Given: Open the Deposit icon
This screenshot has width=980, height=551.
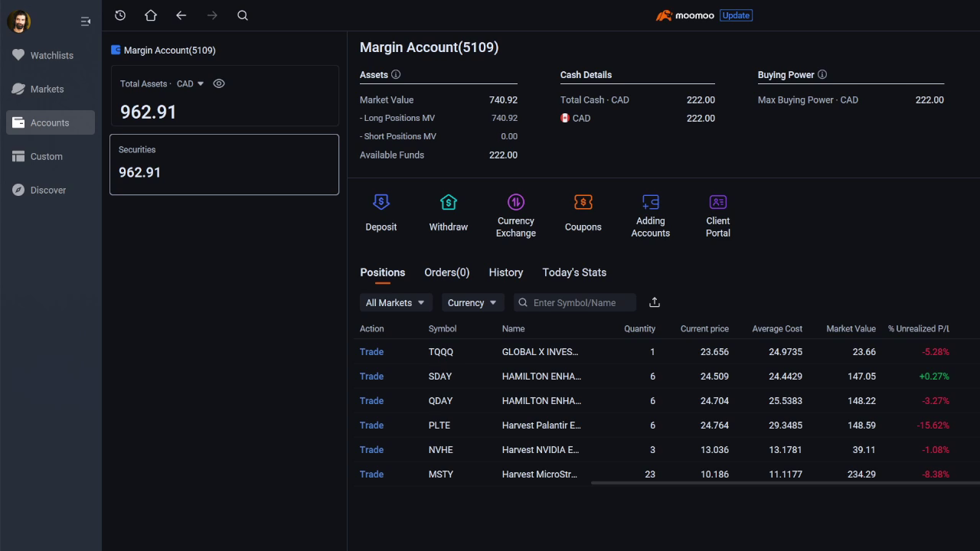Looking at the screenshot, I should 381,203.
